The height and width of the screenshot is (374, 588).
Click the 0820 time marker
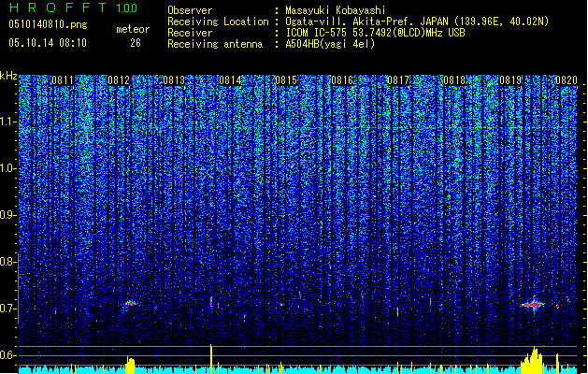click(566, 80)
